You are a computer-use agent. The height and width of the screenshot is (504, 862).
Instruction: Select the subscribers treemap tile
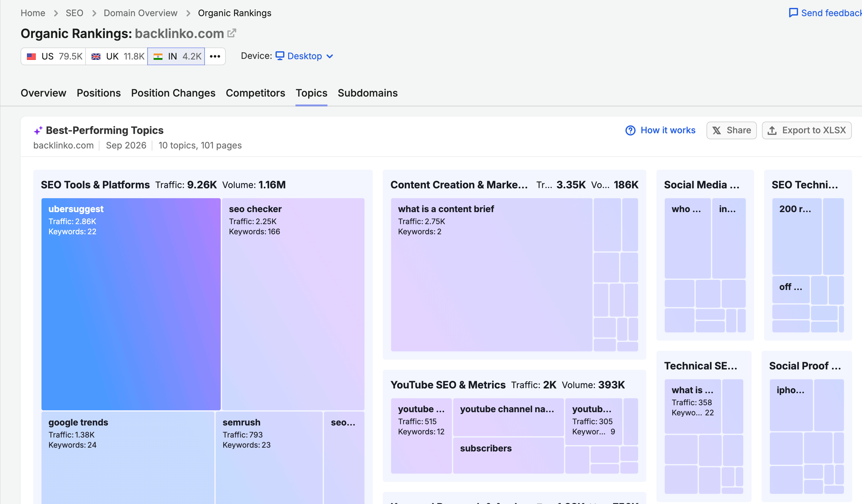[508, 456]
